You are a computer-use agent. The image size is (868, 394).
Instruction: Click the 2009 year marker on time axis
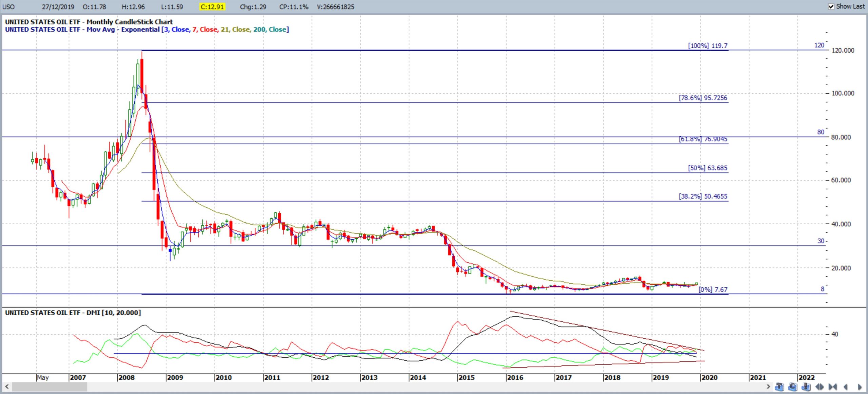point(175,377)
